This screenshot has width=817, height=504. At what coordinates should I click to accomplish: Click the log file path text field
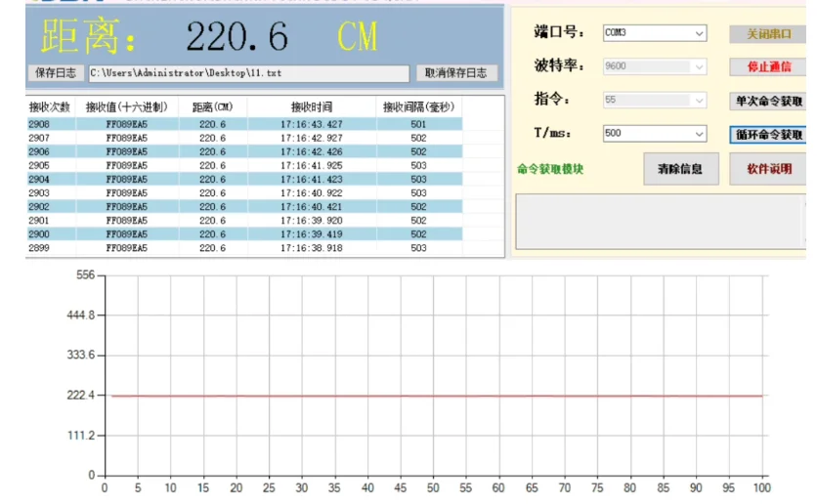(247, 73)
